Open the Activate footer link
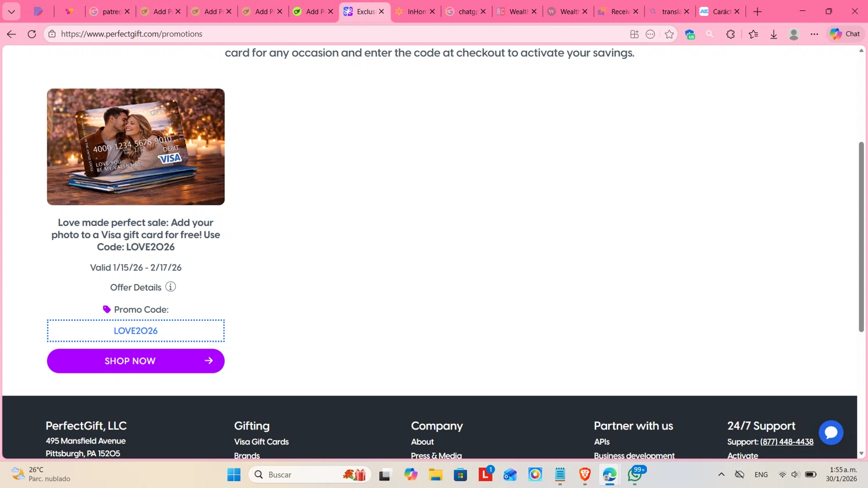 pyautogui.click(x=742, y=456)
